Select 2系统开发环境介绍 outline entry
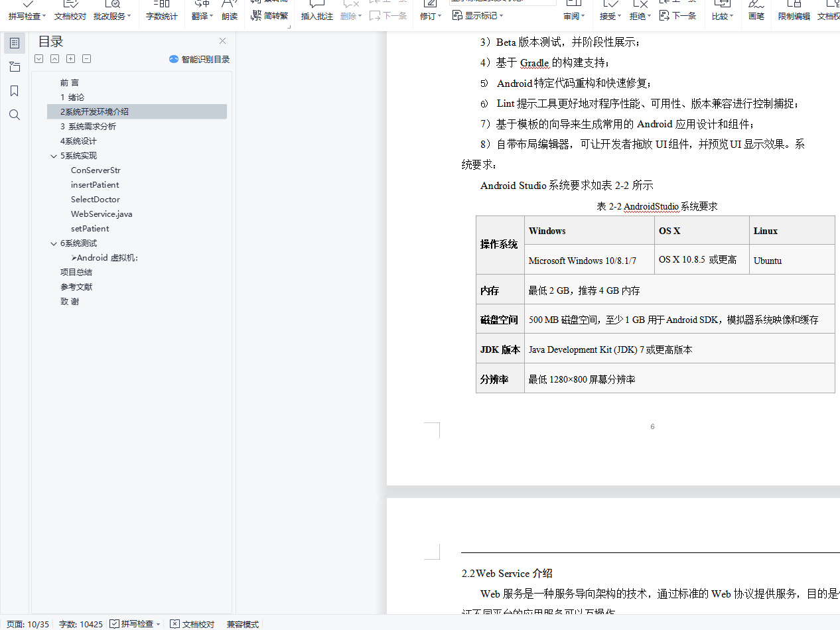 click(137, 111)
